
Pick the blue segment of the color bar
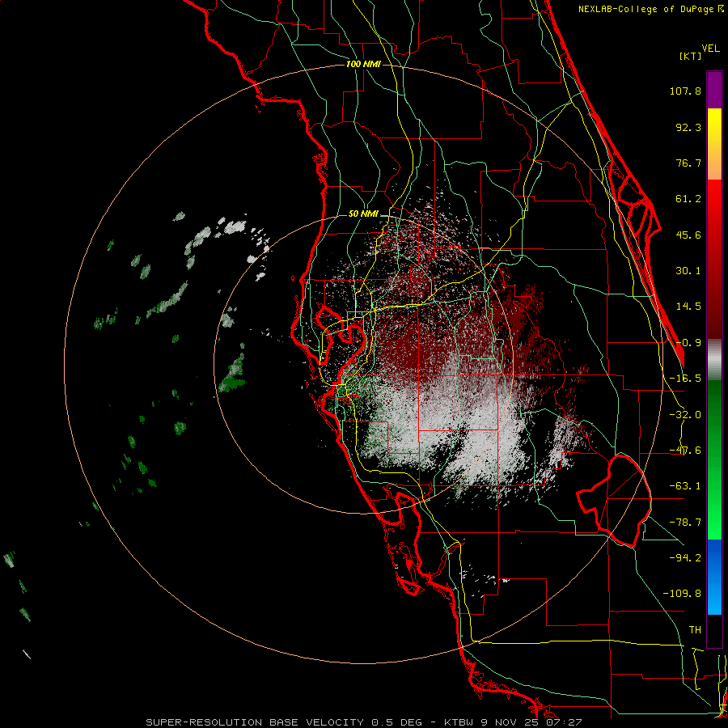tap(714, 577)
